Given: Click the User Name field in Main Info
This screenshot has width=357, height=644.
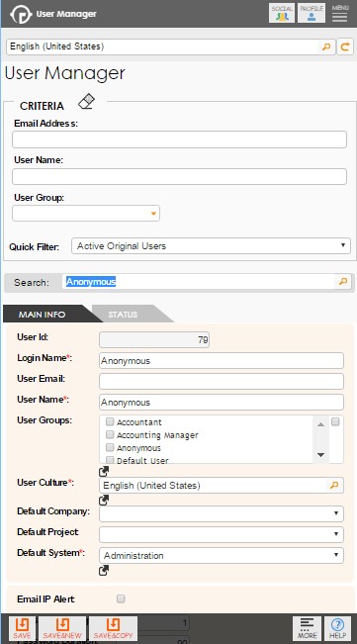Looking at the screenshot, I should point(222,402).
